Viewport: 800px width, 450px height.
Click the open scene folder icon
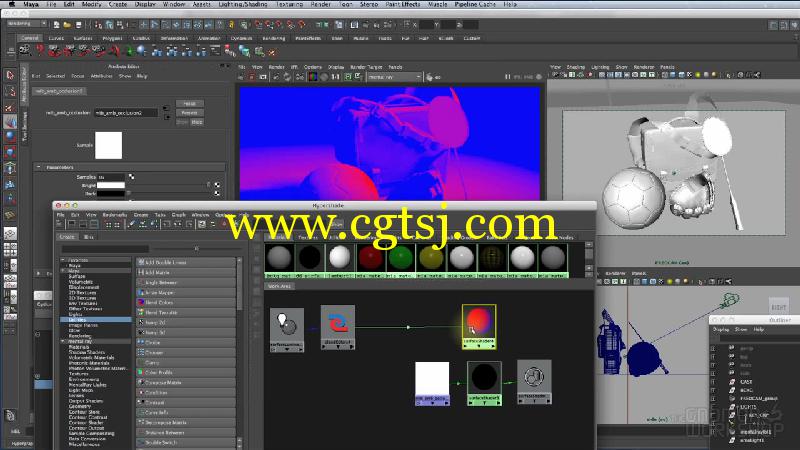[x=67, y=24]
